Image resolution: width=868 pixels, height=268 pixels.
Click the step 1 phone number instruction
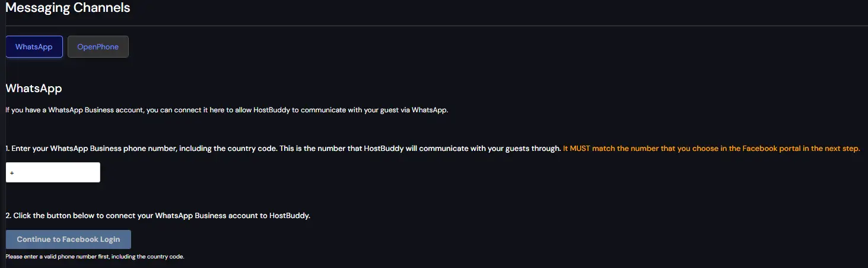click(x=283, y=149)
